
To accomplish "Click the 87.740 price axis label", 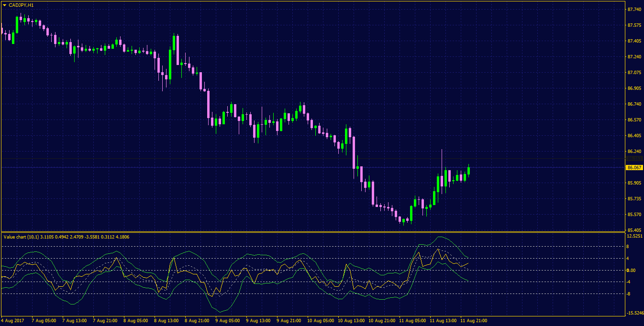I will tap(634, 10).
